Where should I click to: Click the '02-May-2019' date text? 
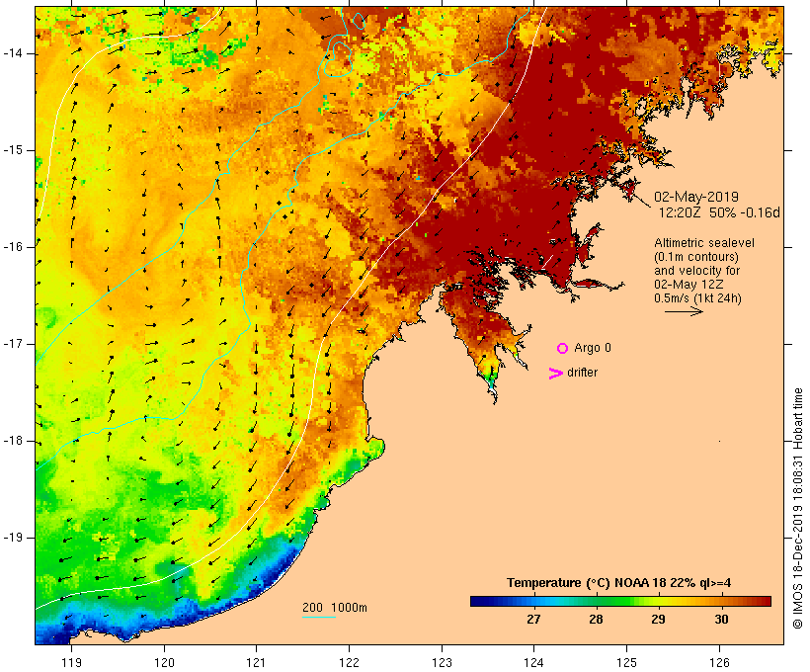[695, 197]
